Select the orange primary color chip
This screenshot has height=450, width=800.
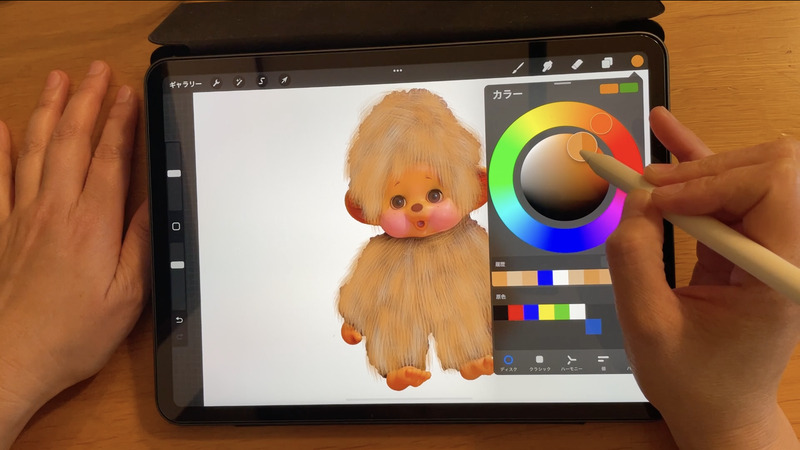point(609,89)
